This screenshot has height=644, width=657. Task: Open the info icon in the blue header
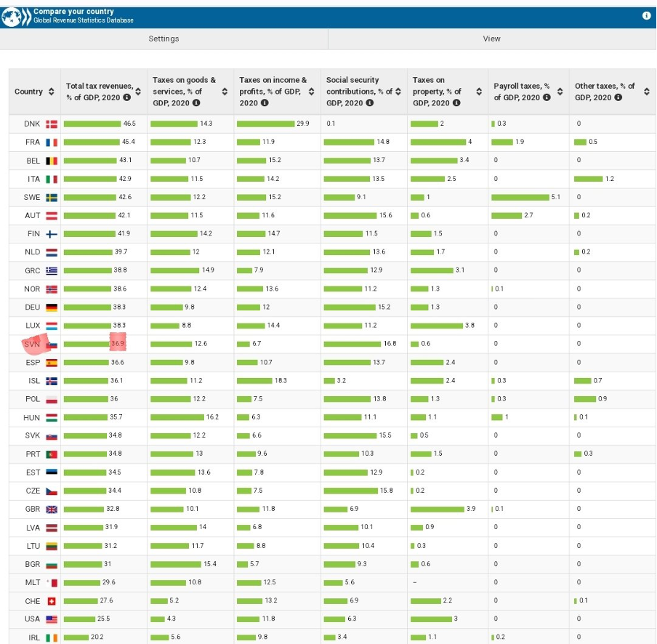click(646, 15)
